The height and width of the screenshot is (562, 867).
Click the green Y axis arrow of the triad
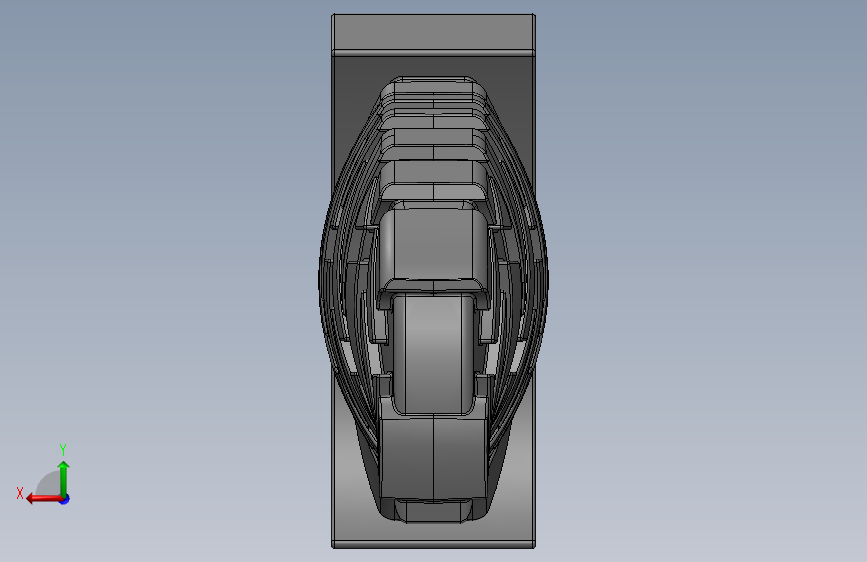64,478
